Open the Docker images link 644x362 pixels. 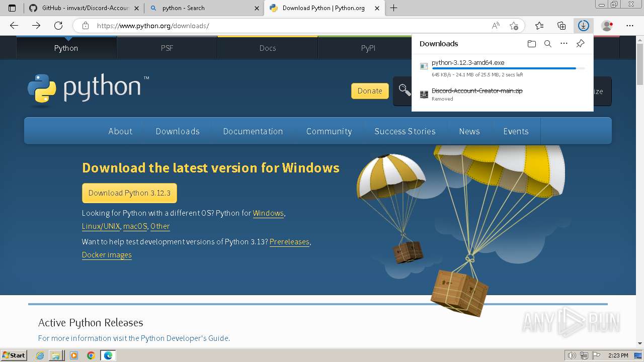107,255
